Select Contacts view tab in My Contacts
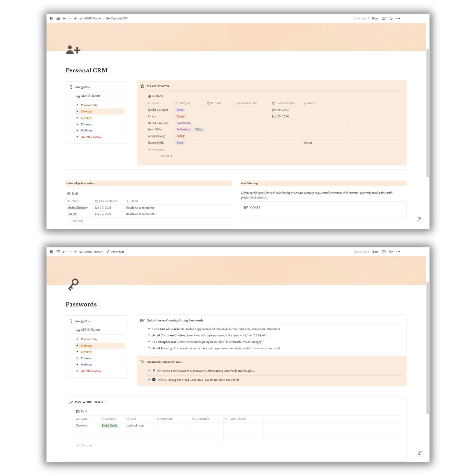 [155, 96]
